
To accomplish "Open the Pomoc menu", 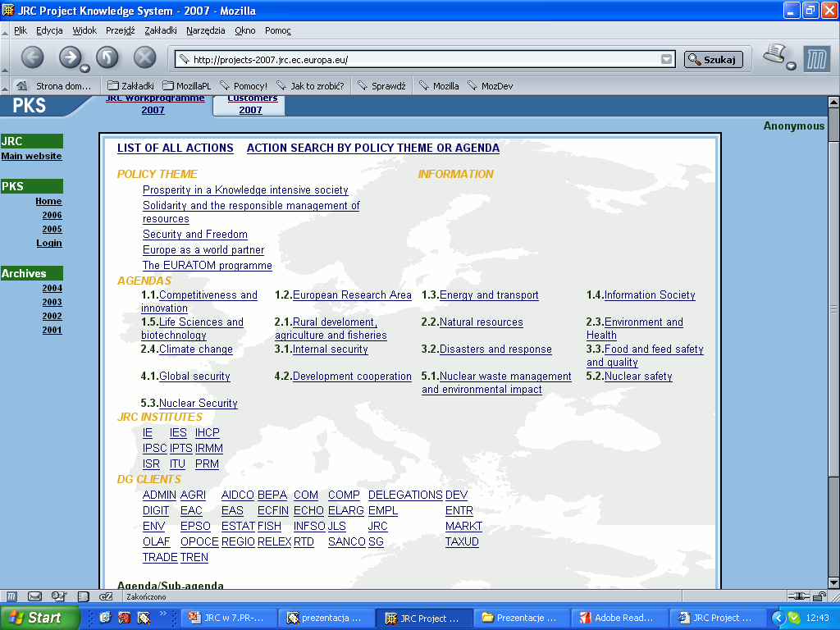I will point(277,30).
